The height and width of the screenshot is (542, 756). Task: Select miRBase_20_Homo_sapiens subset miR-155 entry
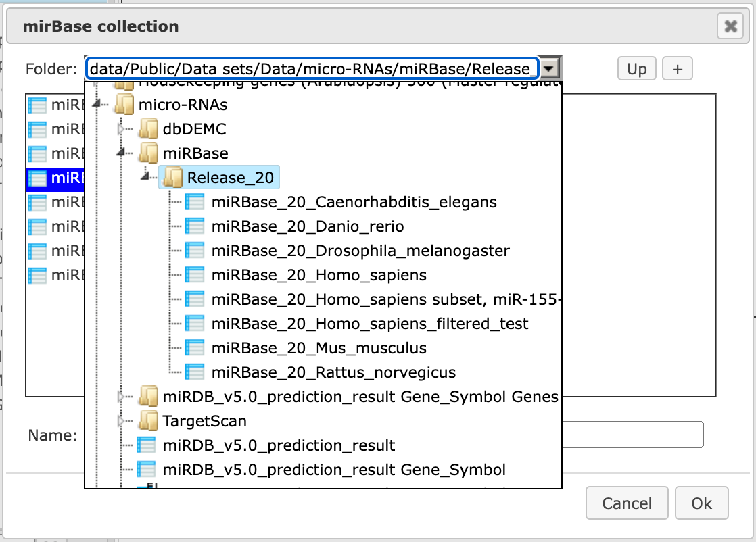[x=386, y=299]
